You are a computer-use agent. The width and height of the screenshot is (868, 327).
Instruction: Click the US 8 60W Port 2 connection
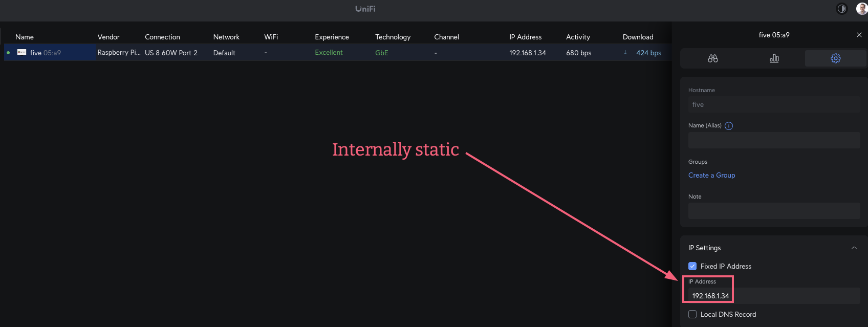[x=171, y=53]
